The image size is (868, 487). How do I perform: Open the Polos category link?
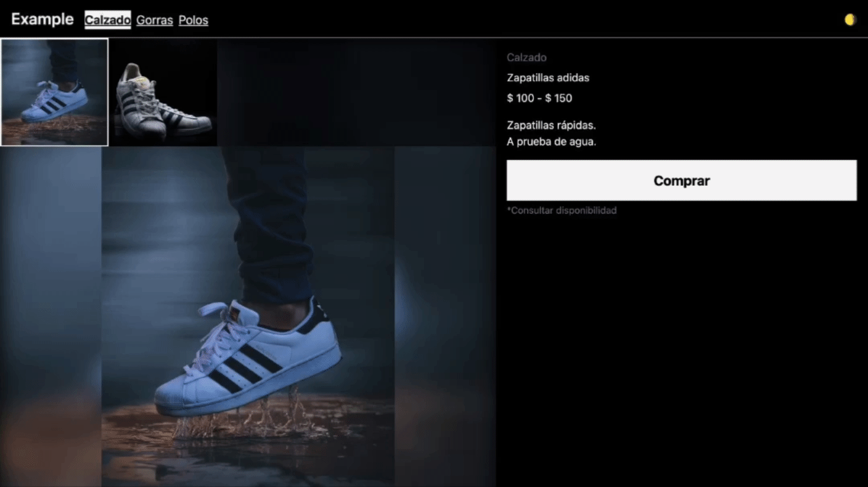pyautogui.click(x=193, y=20)
